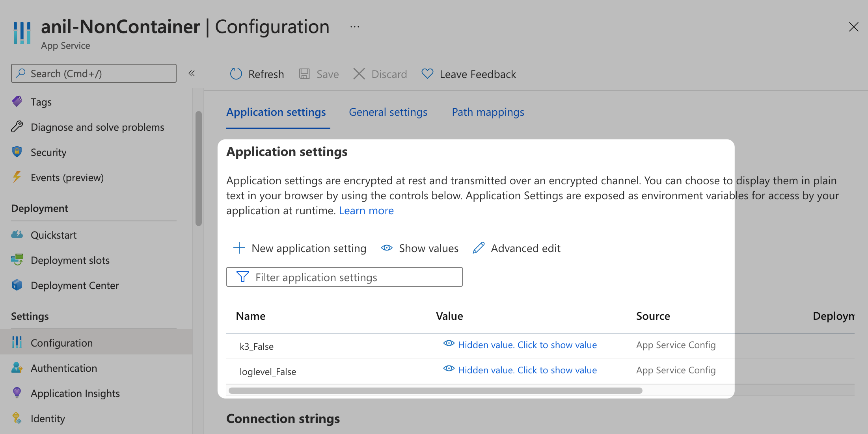Click the Deployment slots icon
This screenshot has height=434, width=868.
(17, 260)
